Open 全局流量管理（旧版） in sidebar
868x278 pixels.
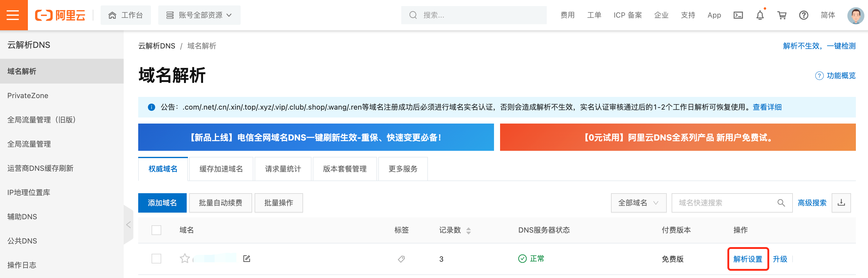tap(62, 120)
